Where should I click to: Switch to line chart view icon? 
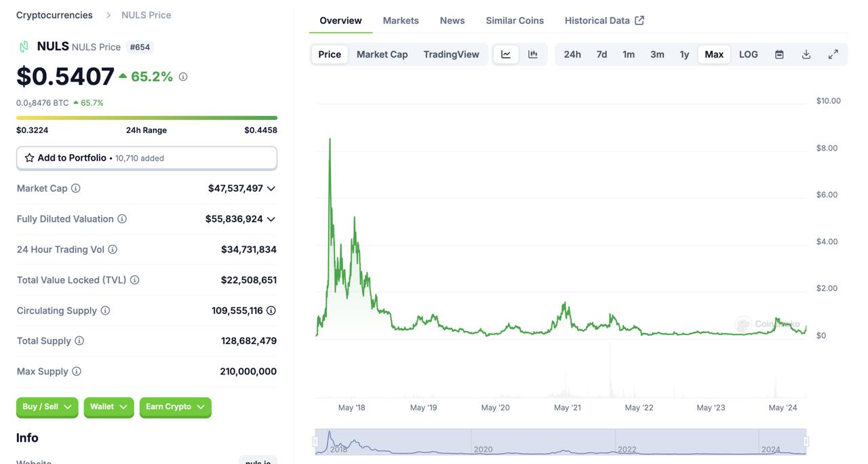[506, 54]
